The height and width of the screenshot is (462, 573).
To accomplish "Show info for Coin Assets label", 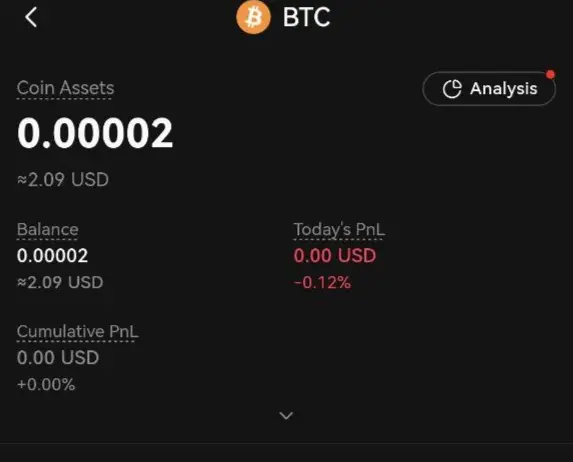I will click(x=65, y=88).
